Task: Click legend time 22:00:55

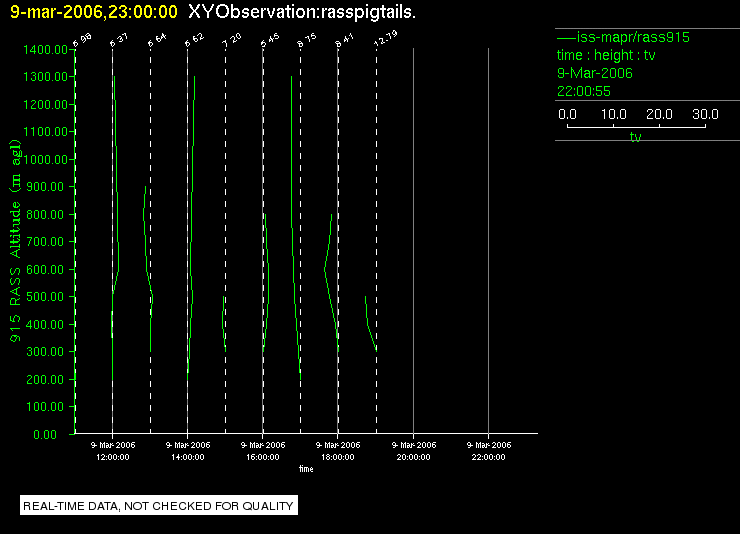Action: [x=584, y=91]
